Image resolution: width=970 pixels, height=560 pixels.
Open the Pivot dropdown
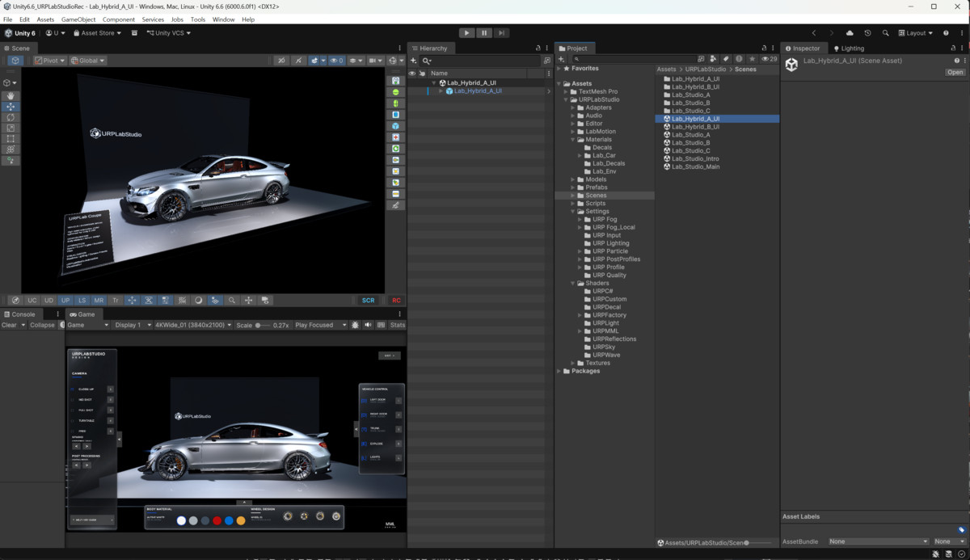coord(49,61)
